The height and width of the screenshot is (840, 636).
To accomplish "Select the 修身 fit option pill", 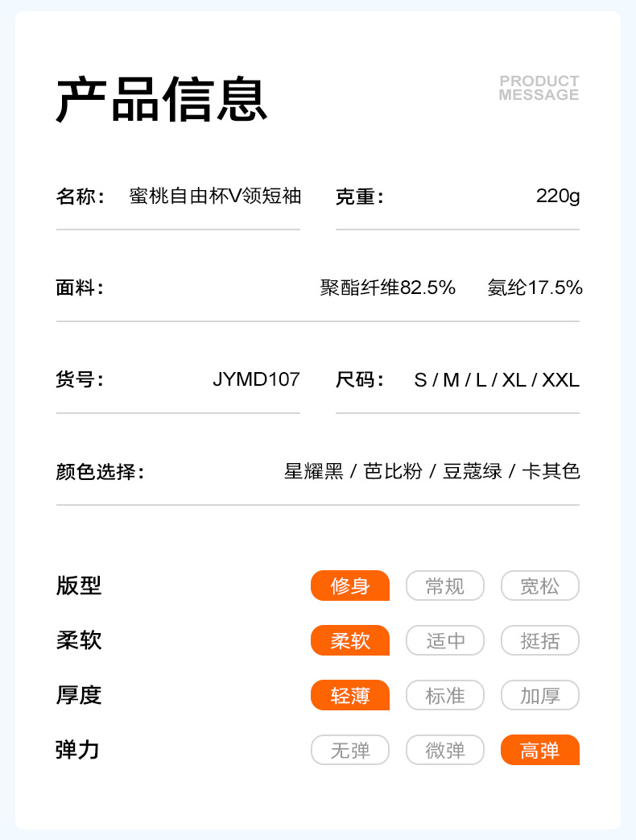I will point(350,586).
